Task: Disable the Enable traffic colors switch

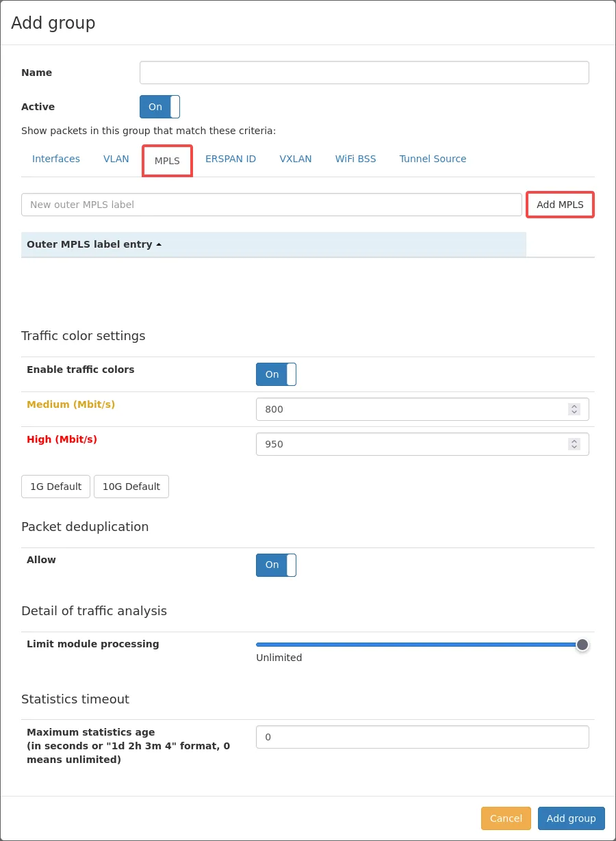Action: tap(276, 374)
